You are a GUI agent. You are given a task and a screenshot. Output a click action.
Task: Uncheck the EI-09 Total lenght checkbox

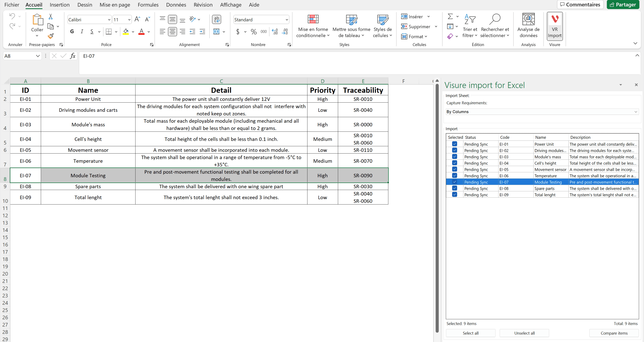click(x=455, y=194)
